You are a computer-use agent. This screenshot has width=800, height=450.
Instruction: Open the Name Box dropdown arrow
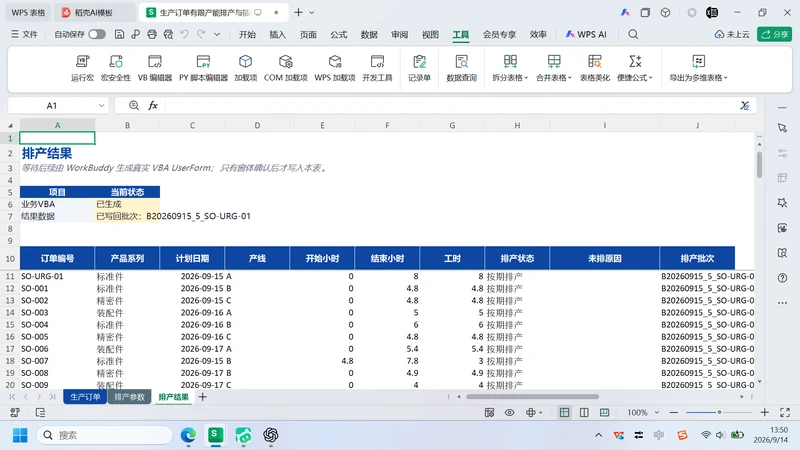102,106
